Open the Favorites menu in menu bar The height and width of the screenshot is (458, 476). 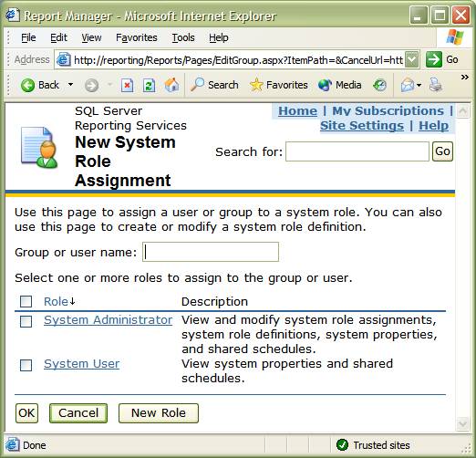(x=137, y=37)
